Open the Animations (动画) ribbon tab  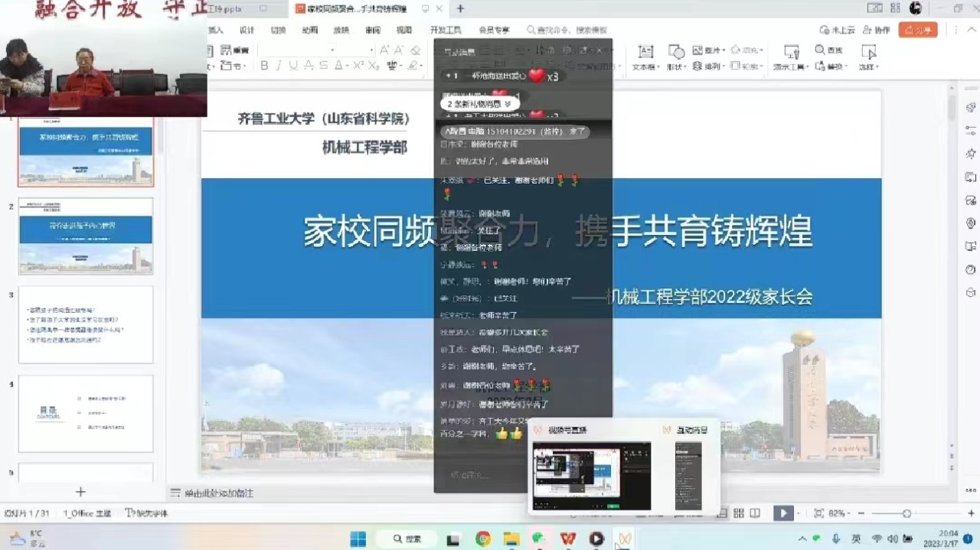[x=309, y=30]
